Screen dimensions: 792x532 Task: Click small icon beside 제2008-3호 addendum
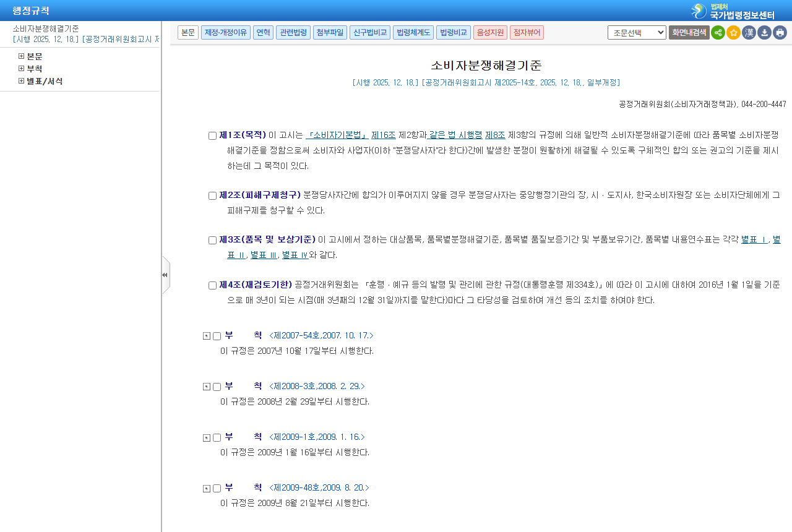tap(207, 387)
